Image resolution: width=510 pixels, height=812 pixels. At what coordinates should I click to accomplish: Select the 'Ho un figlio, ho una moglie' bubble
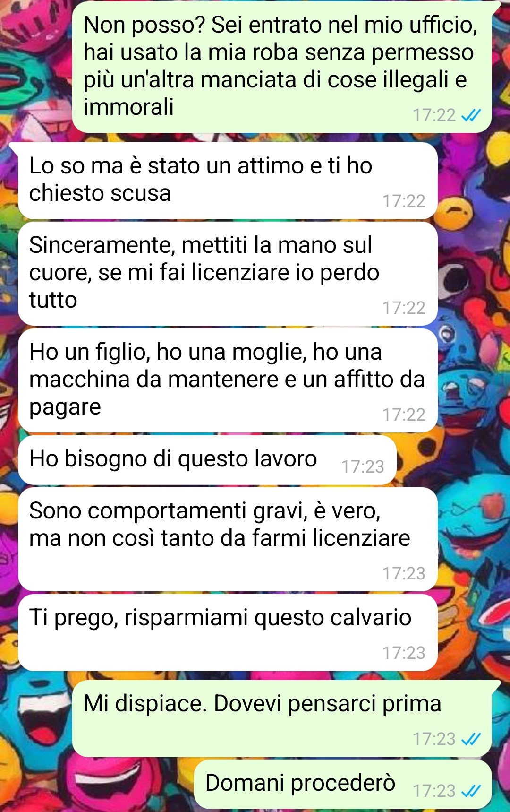point(228,380)
